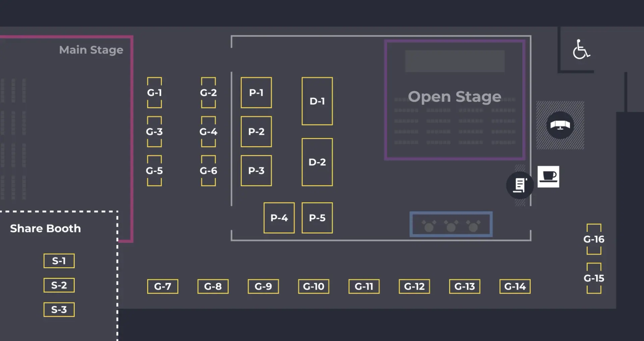Open booth G-10
Image resolution: width=644 pixels, height=341 pixels.
pyautogui.click(x=314, y=286)
